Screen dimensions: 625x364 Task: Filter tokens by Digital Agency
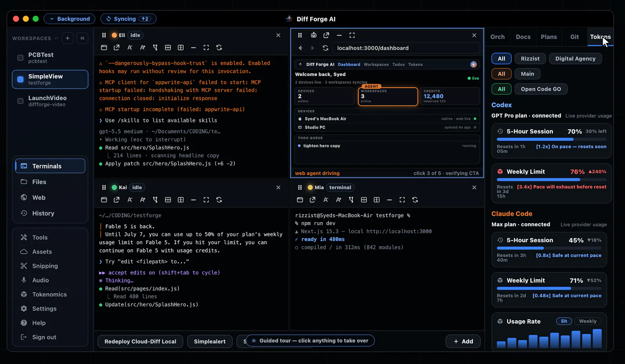click(575, 59)
